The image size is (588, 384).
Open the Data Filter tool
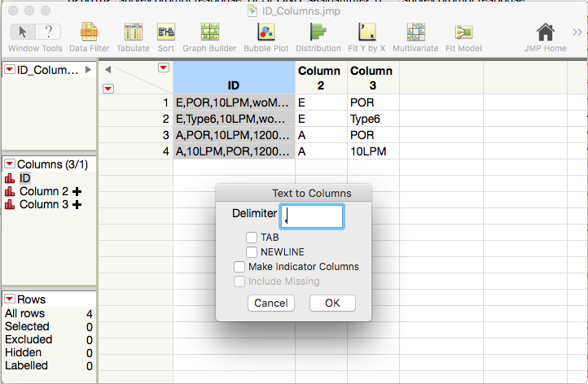point(89,36)
